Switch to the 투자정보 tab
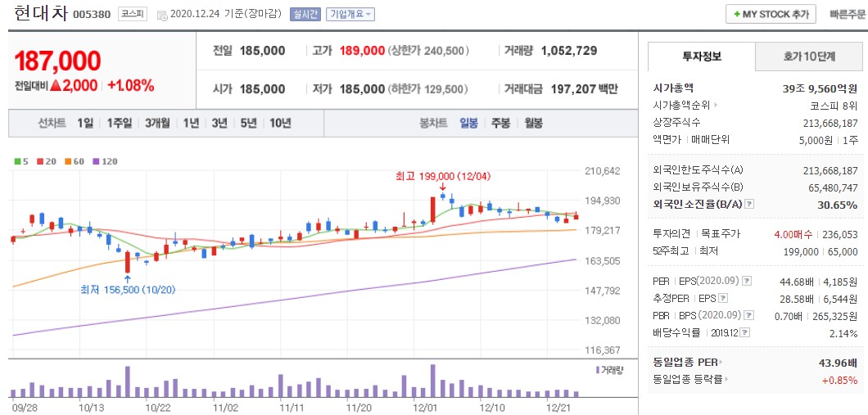The image size is (868, 415). point(702,56)
